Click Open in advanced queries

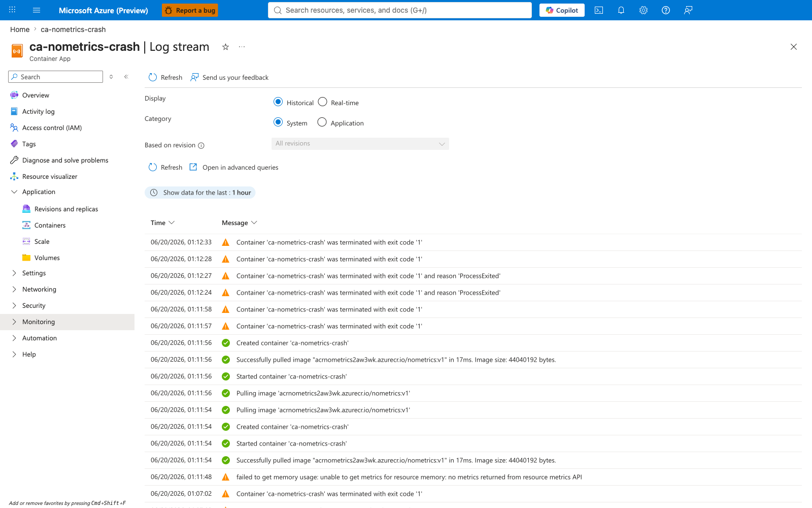(234, 167)
